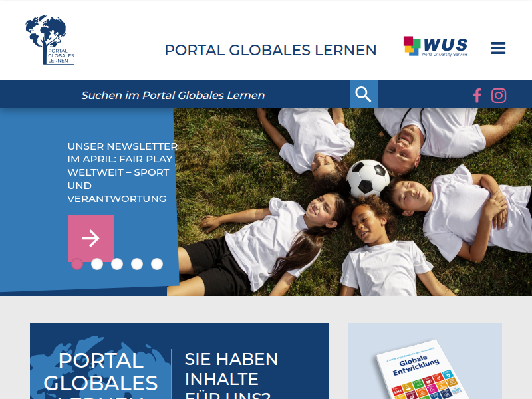Select the fourth carousel dot
Viewport: 532px width, 399px height.
137,264
